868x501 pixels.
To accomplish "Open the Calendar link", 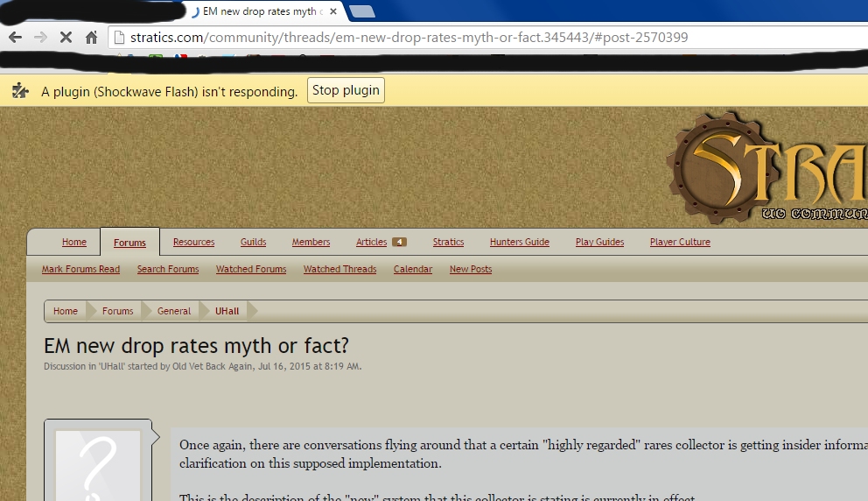I will click(413, 270).
